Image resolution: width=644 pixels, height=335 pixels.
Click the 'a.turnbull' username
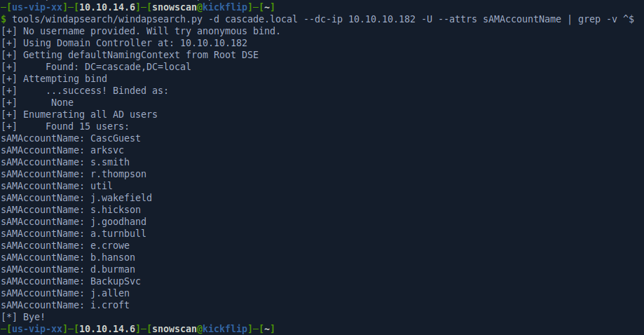118,233
